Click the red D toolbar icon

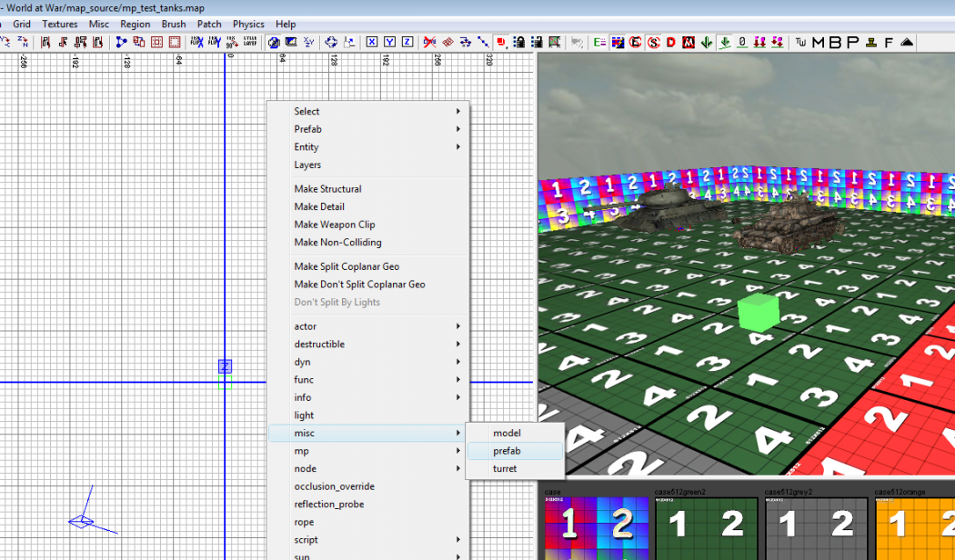tap(671, 42)
